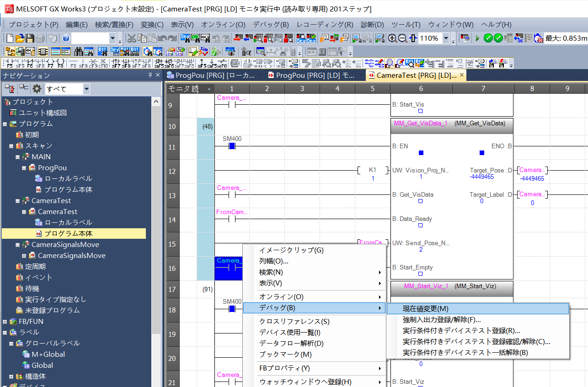Click the Save project icon

[x=30, y=38]
